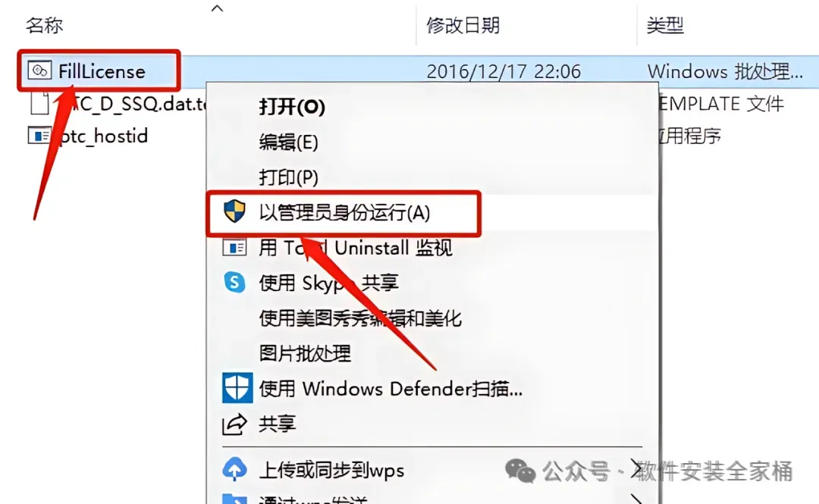The image size is (819, 504).
Task: Click the admin shield icon in menu
Action: tap(234, 211)
